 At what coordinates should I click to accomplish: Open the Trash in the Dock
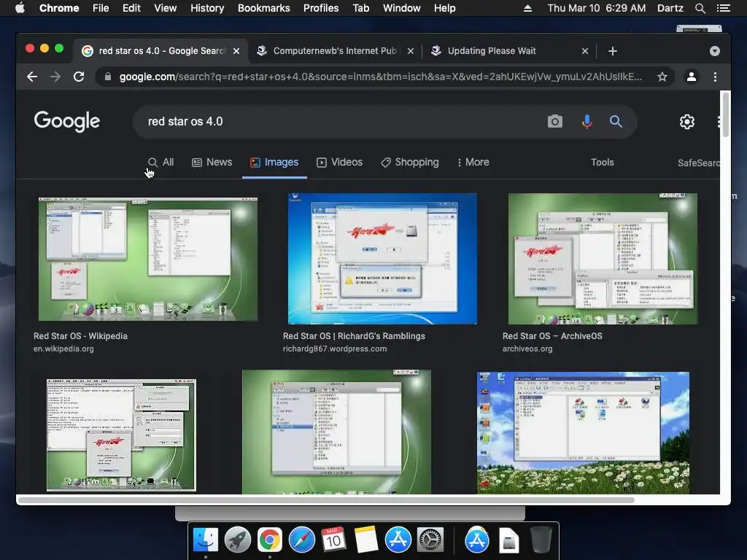click(541, 540)
